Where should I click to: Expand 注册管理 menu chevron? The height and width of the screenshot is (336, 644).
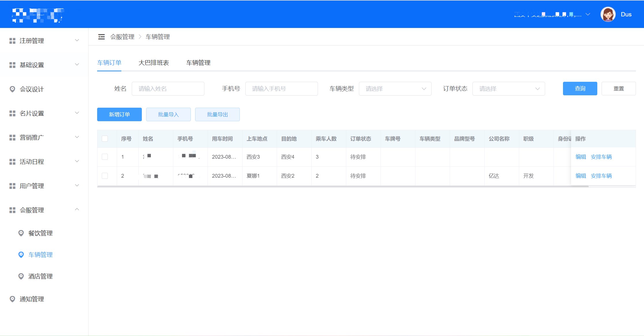coord(77,41)
